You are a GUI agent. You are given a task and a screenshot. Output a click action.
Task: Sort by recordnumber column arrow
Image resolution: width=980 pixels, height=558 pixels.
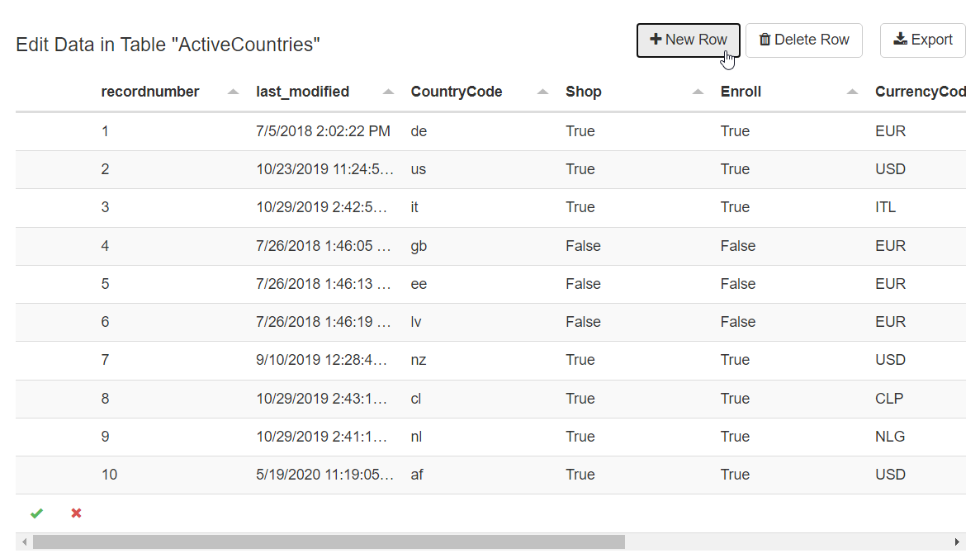(233, 92)
